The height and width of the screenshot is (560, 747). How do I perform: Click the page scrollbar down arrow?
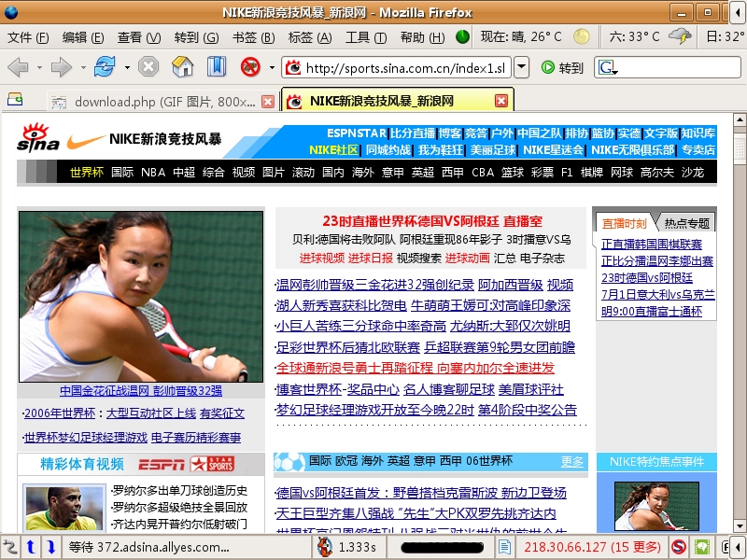[740, 526]
